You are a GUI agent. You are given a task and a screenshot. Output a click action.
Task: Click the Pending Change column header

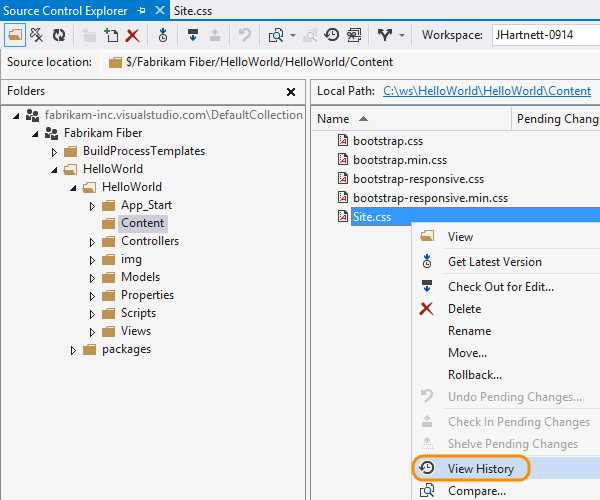tap(558, 119)
